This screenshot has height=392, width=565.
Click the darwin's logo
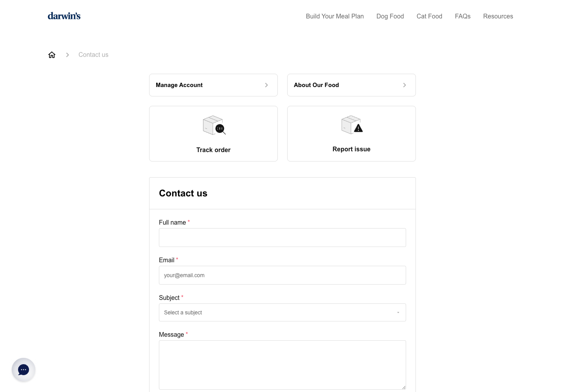point(64,16)
